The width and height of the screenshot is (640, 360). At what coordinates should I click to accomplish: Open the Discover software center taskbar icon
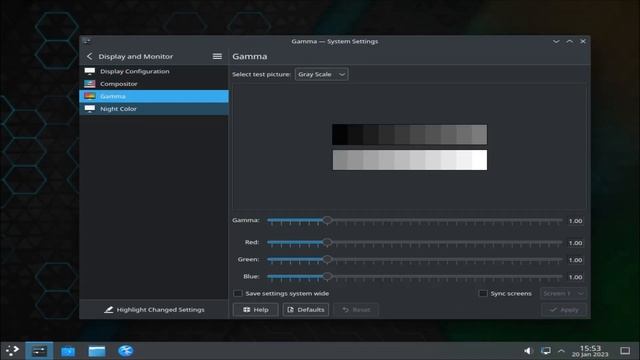[68, 351]
